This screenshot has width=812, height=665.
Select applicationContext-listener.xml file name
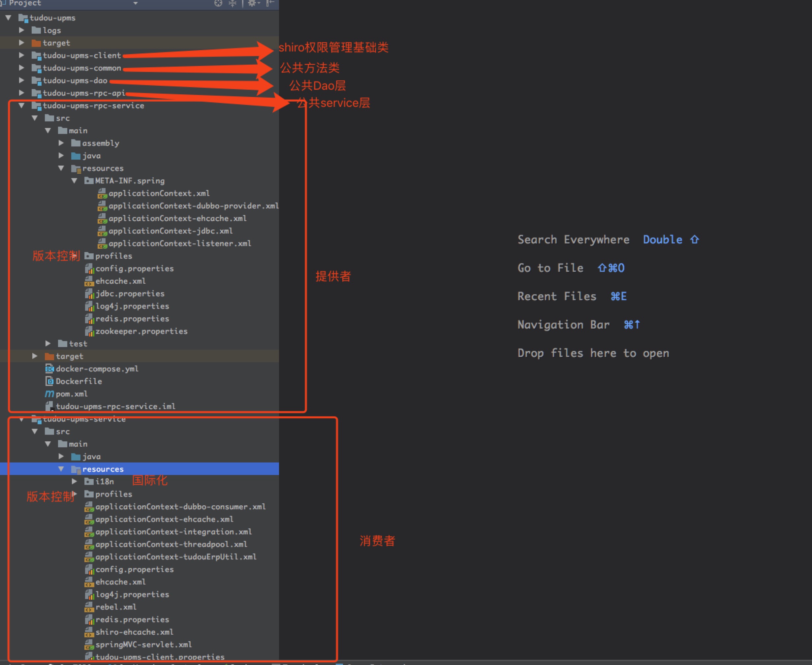coord(180,243)
